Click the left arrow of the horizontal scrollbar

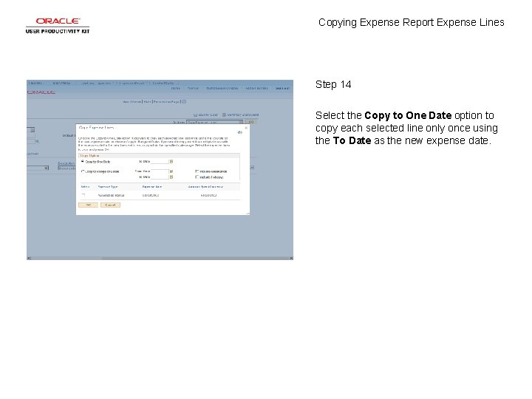(x=29, y=258)
